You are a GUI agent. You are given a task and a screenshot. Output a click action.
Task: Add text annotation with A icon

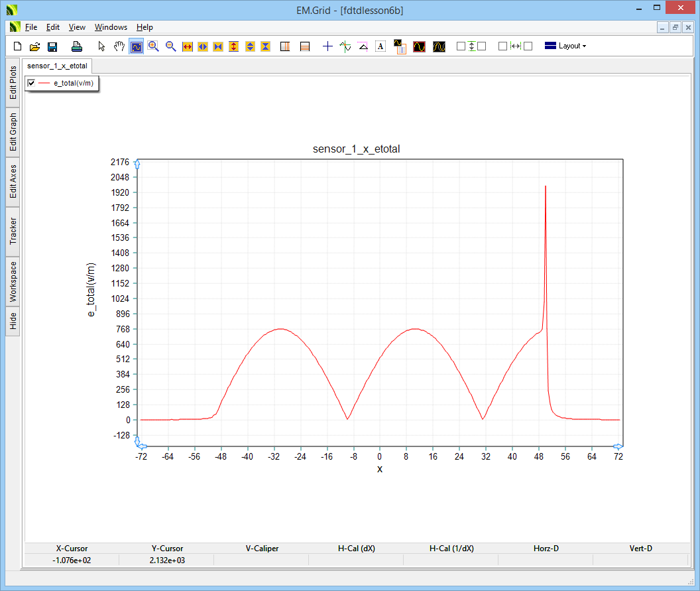(380, 46)
